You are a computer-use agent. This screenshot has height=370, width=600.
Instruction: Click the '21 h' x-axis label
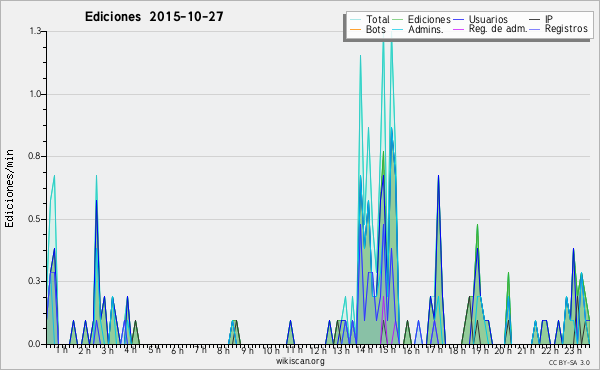click(527, 350)
